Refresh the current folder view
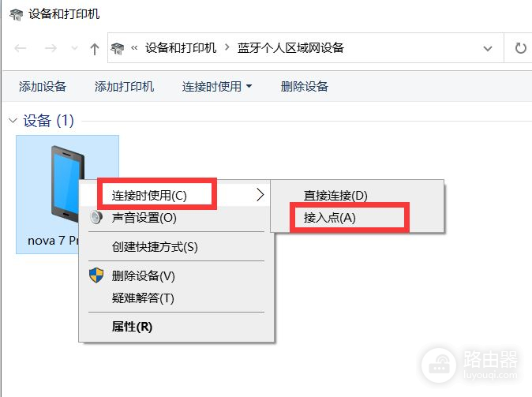This screenshot has height=397, width=532. point(520,48)
